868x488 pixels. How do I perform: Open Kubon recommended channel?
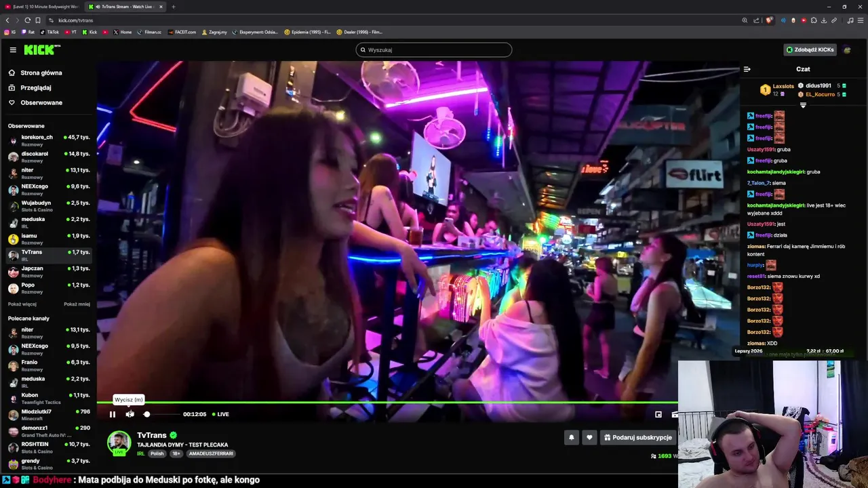(49, 398)
